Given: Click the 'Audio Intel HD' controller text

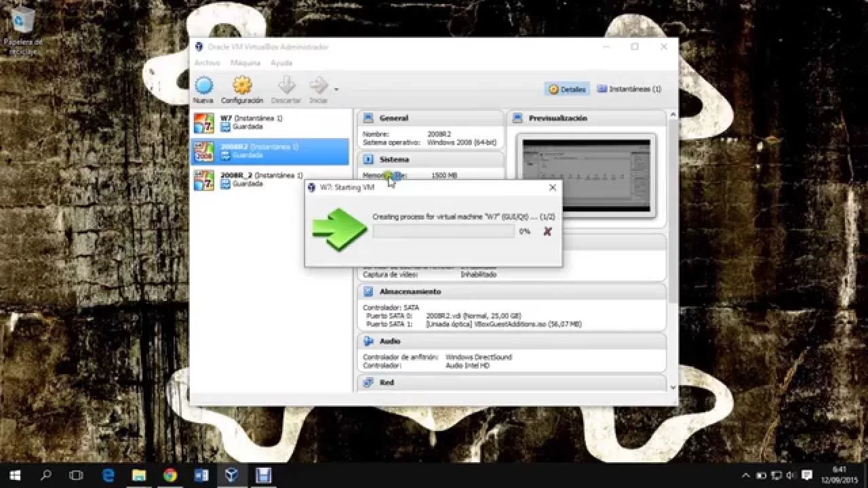Looking at the screenshot, I should coord(467,365).
